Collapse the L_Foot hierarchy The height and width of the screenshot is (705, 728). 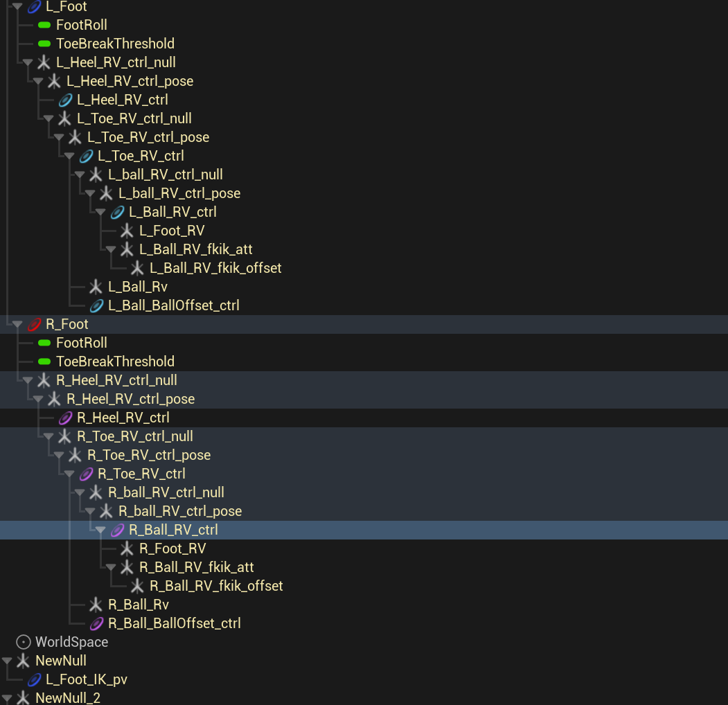pyautogui.click(x=17, y=6)
